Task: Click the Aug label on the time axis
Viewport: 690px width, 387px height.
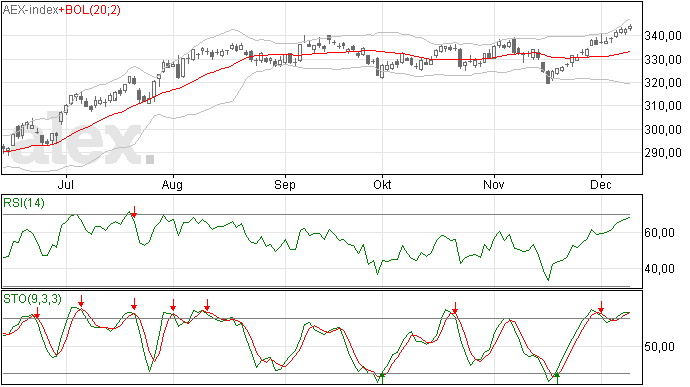Action: (x=172, y=184)
